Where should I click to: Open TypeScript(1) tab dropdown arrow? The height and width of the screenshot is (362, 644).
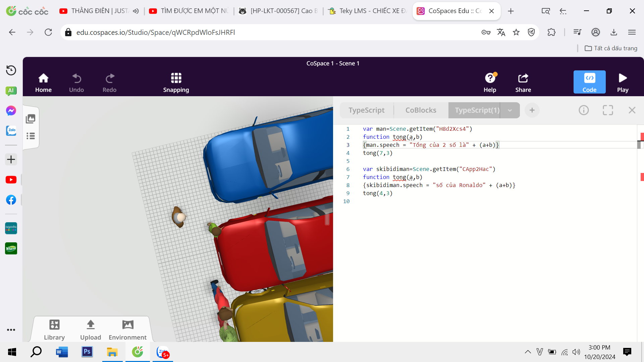tap(510, 110)
